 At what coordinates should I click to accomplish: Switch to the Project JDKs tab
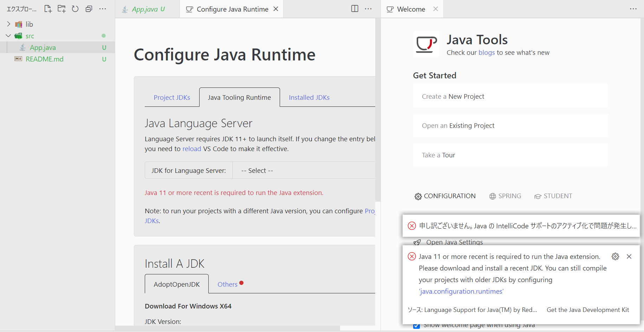click(172, 97)
